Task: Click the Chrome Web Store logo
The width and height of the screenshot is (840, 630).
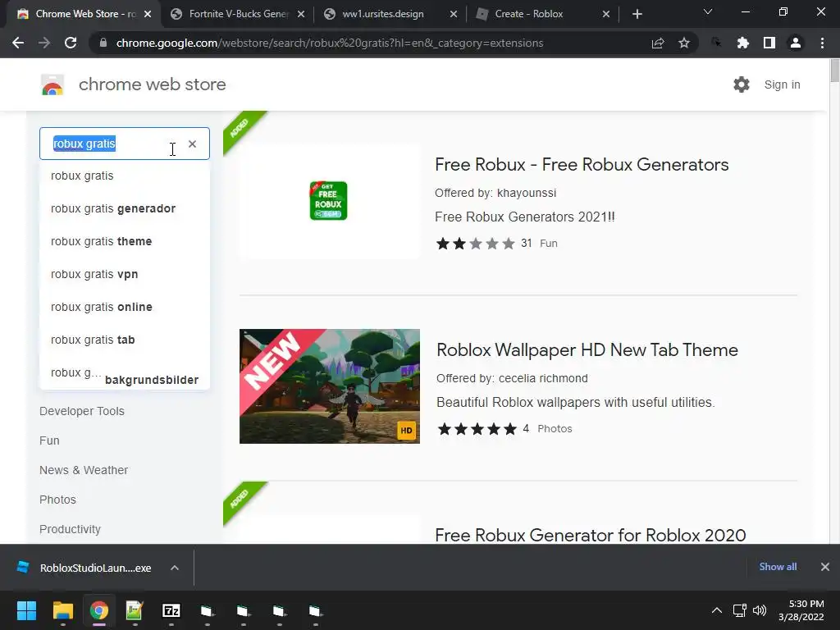Action: [52, 84]
